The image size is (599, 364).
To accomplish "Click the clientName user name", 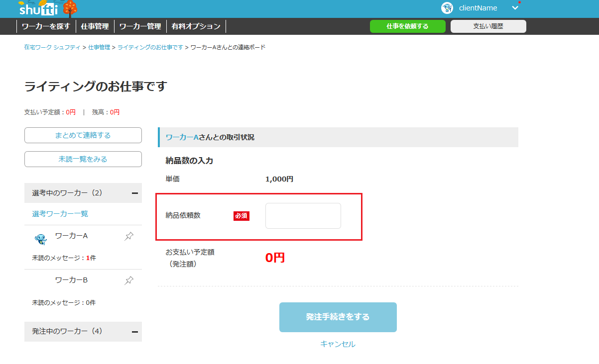I will coord(478,8).
